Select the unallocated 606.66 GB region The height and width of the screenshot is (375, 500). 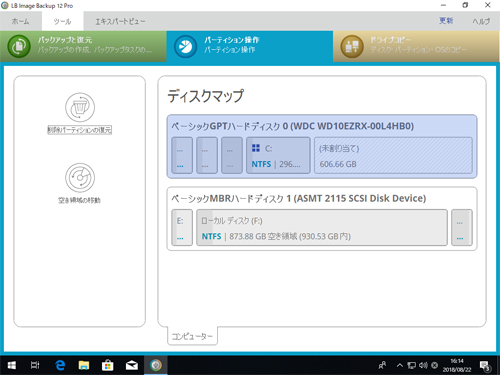(x=393, y=155)
